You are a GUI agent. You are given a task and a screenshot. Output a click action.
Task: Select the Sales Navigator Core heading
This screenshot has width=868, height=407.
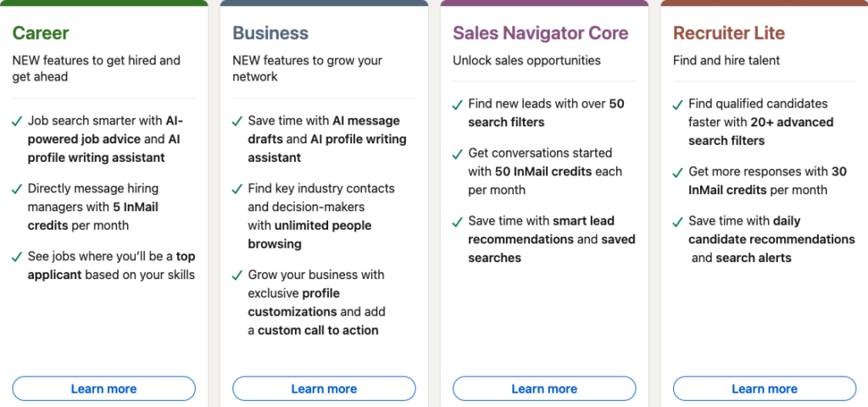[540, 33]
